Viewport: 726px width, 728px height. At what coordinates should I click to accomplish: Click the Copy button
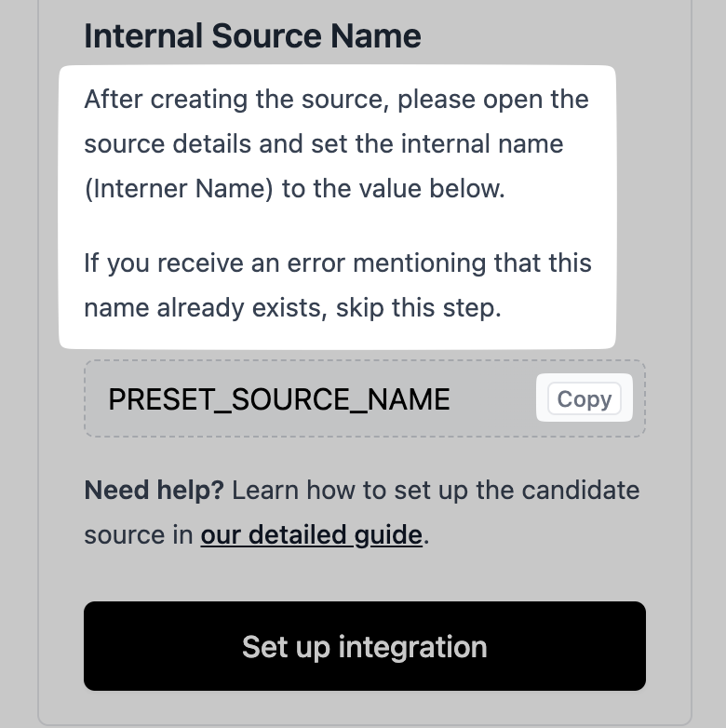(584, 399)
